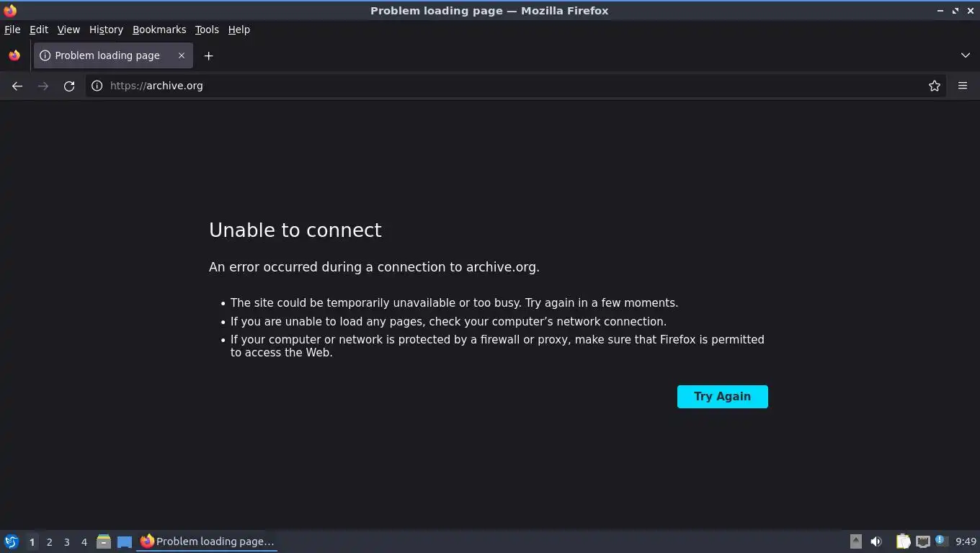Open the Firefox View pinned icon
980x553 pixels.
coord(14,55)
